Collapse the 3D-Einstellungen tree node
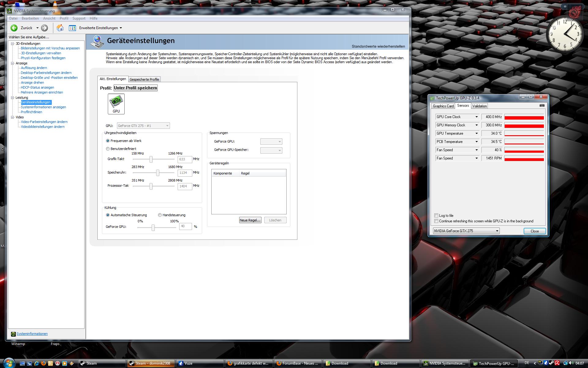588x368 pixels. (13, 44)
